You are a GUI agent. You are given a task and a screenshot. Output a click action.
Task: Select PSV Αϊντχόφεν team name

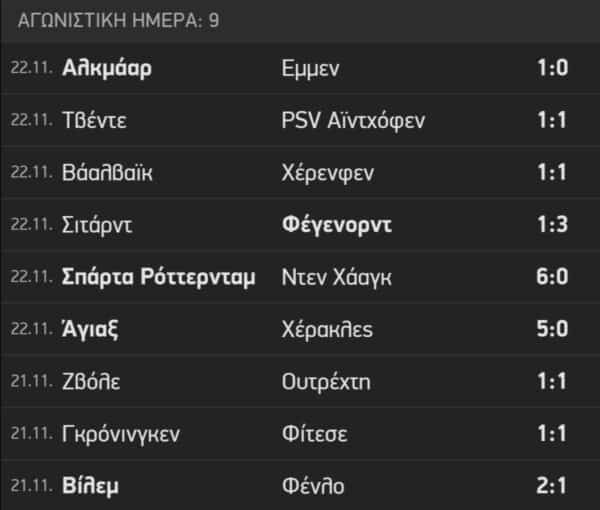(355, 121)
